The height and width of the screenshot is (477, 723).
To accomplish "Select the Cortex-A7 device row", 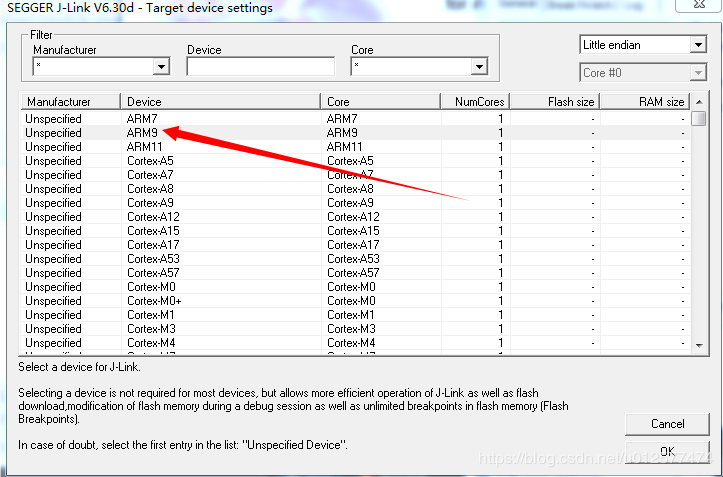I will pos(355,175).
